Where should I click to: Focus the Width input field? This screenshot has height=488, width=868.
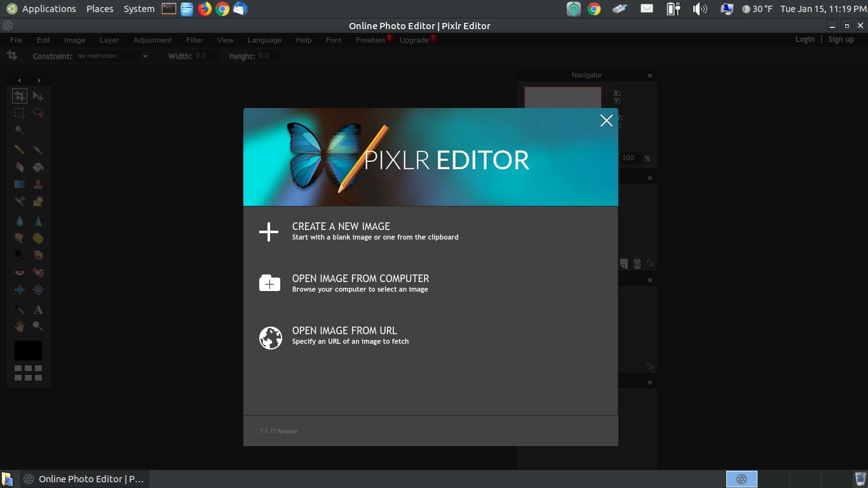203,56
